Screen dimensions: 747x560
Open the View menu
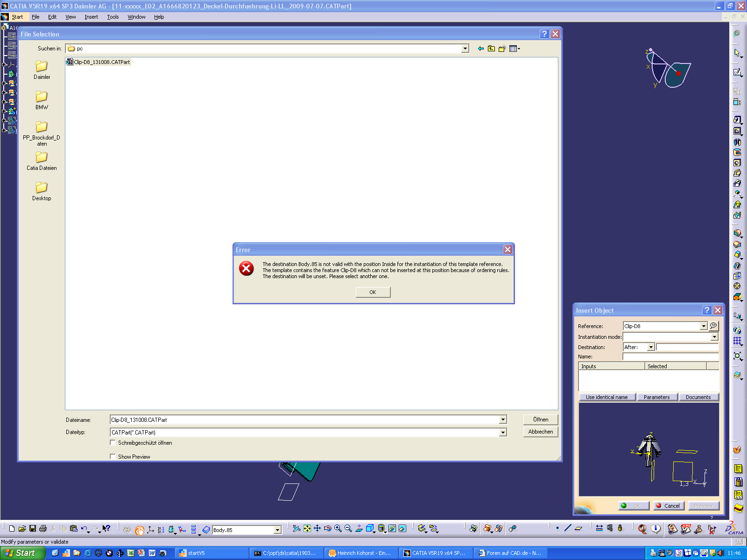click(70, 17)
